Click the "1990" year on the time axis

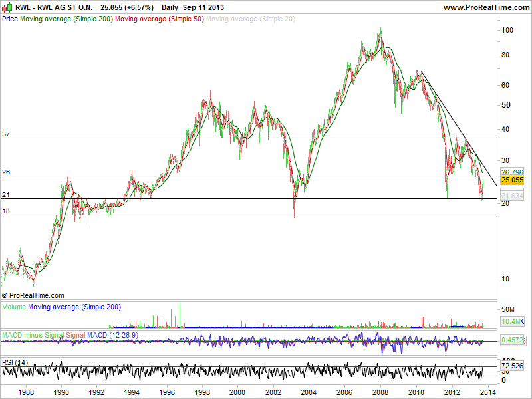point(61,392)
